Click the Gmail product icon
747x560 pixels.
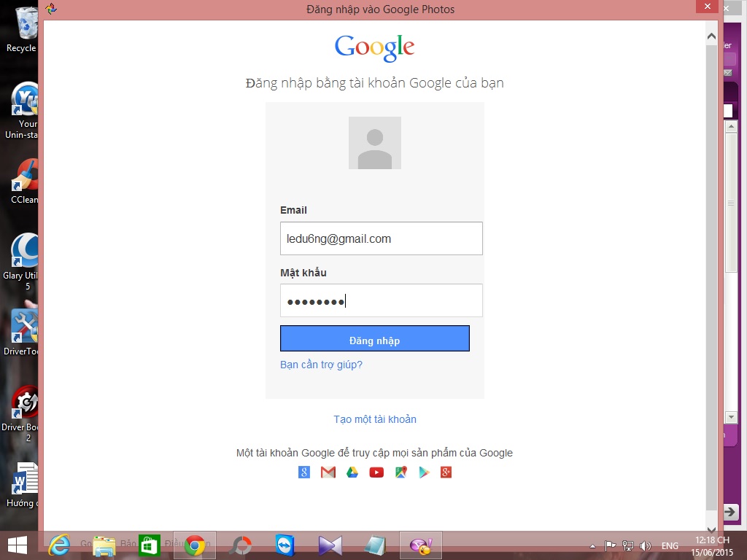328,472
